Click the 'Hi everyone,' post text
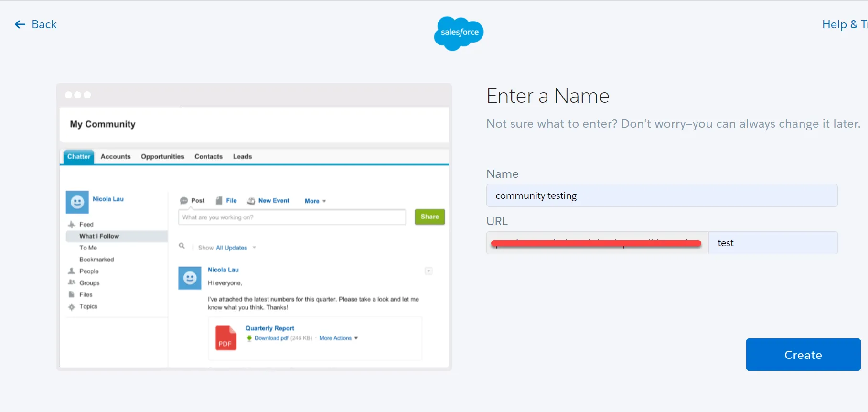 pyautogui.click(x=225, y=283)
